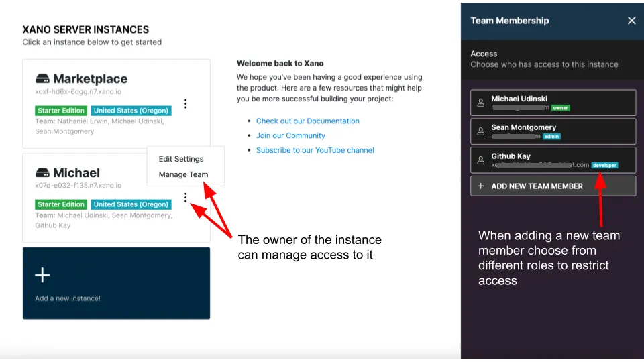Open the Michael instance three-dot menu
The height and width of the screenshot is (362, 644).
tap(186, 198)
